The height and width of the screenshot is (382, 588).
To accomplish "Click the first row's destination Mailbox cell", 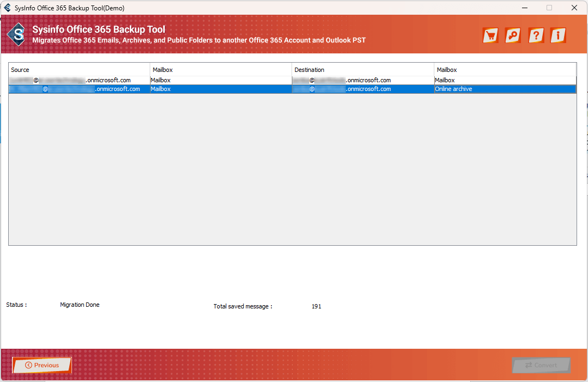I will pos(505,80).
